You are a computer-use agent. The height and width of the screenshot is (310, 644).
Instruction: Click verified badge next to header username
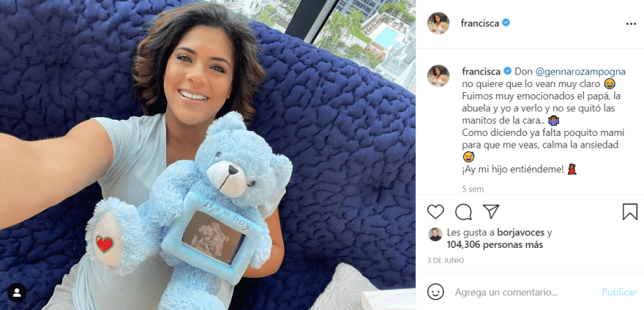click(x=506, y=23)
